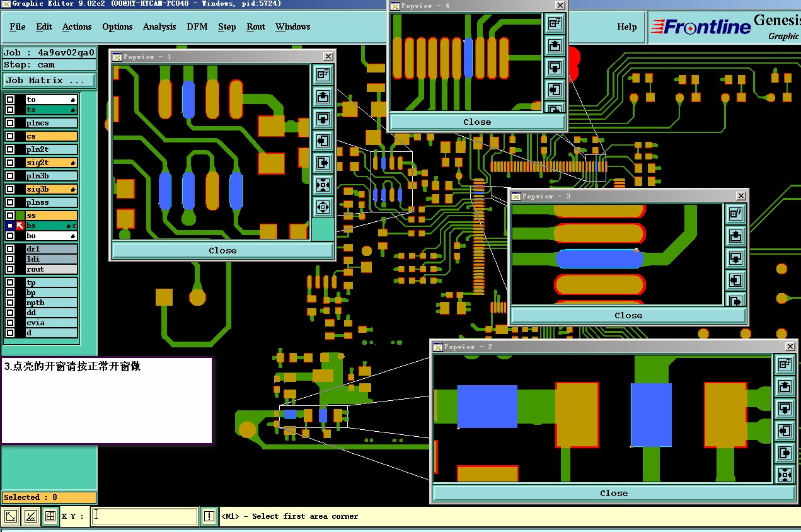Pan up in Popview 2
Screen dimensions: 801x532
click(785, 386)
